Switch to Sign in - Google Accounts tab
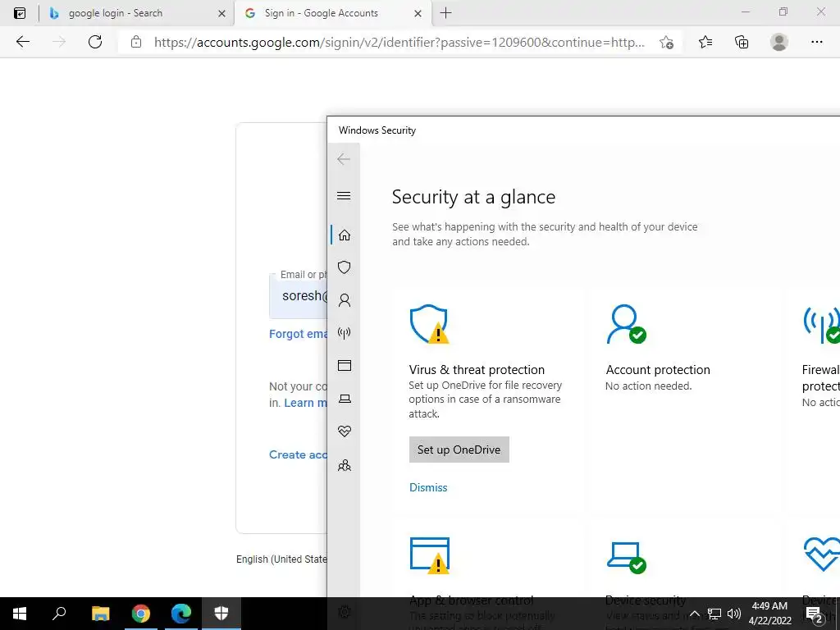The image size is (840, 630). (331, 13)
